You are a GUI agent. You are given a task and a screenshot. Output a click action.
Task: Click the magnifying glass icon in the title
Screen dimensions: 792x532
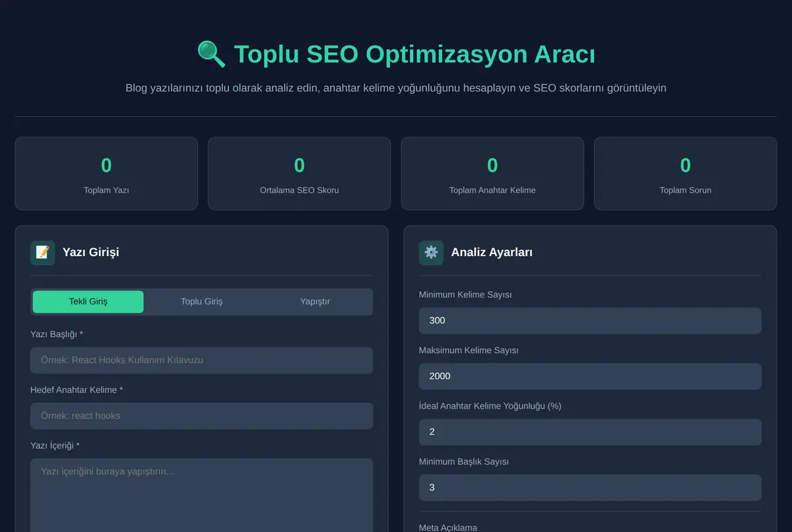[211, 54]
